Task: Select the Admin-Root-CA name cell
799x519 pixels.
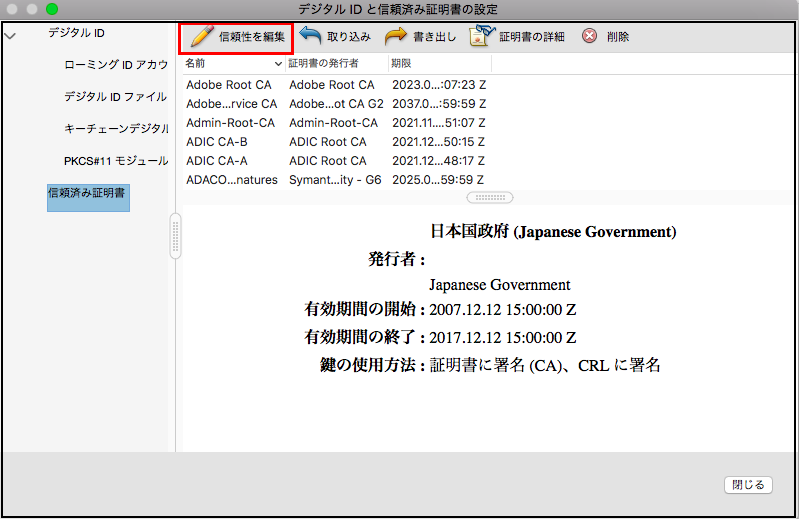Action: (230, 123)
